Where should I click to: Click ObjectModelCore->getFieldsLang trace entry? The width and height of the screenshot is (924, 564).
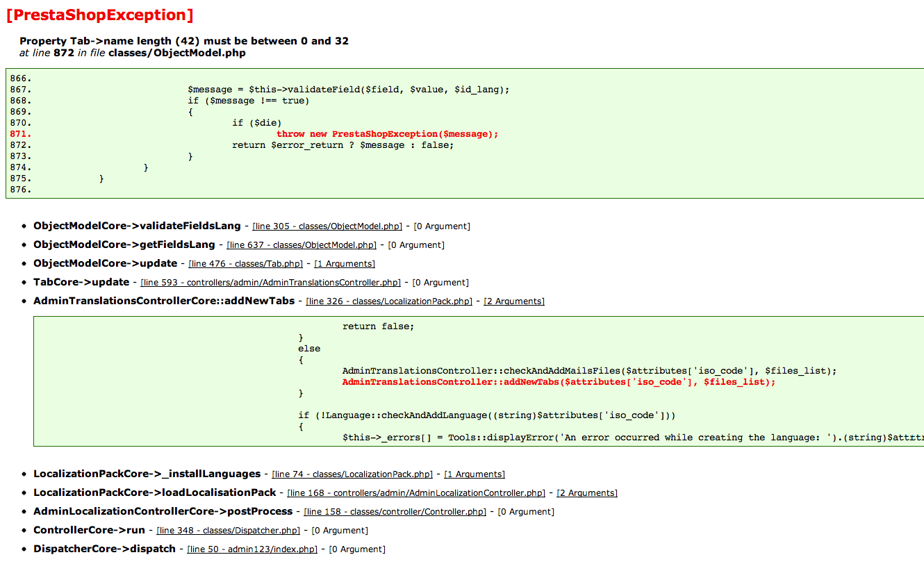click(124, 244)
